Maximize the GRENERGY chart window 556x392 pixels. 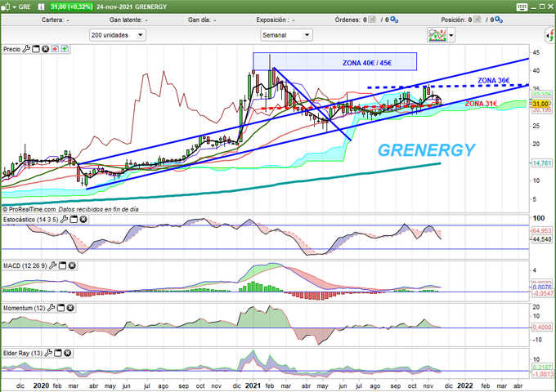542,7
